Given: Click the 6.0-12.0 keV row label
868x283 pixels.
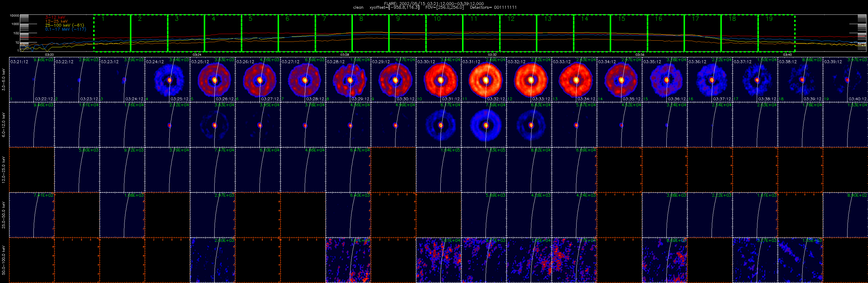Looking at the screenshot, I should pyautogui.click(x=4, y=125).
